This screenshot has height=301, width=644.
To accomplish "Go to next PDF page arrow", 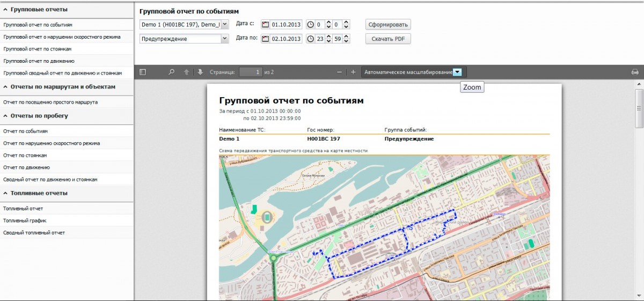I will pos(200,72).
